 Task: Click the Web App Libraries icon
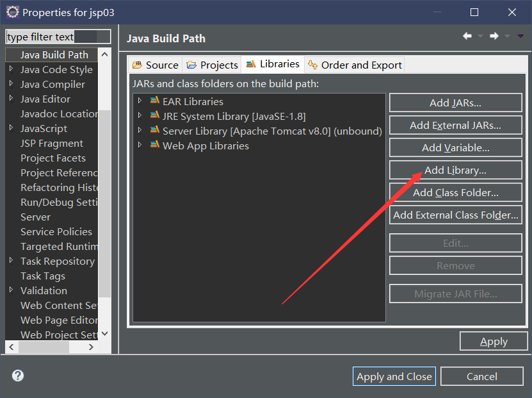155,145
